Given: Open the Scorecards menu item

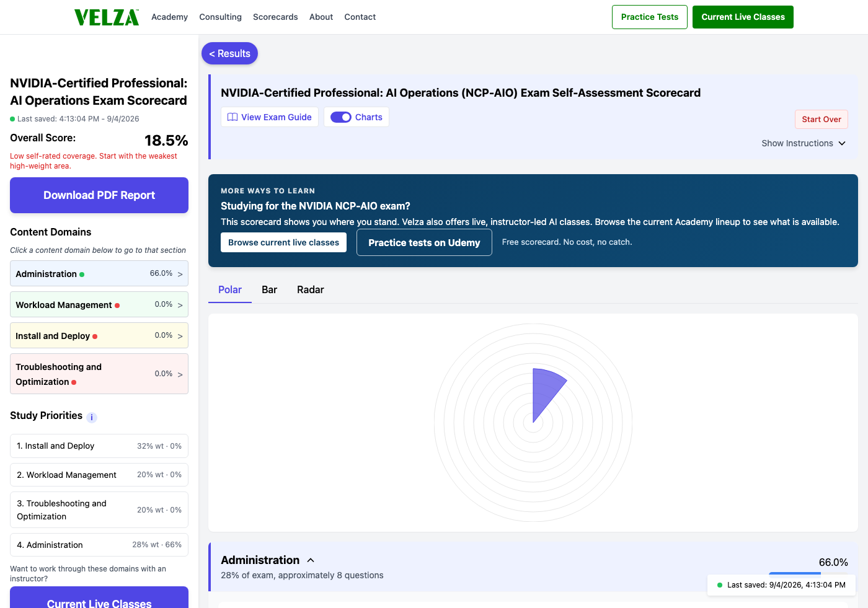Looking at the screenshot, I should click(275, 17).
